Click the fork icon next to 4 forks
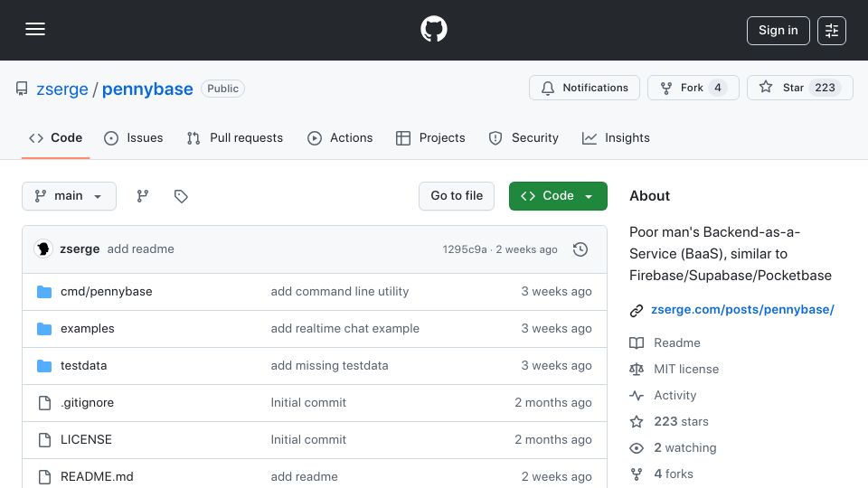Viewport: 868px width, 488px height. [x=637, y=474]
